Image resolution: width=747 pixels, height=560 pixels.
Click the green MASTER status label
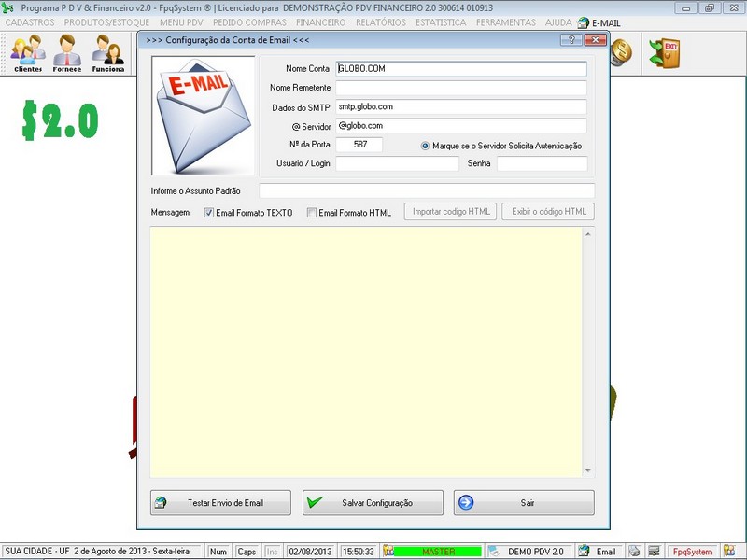coord(438,552)
